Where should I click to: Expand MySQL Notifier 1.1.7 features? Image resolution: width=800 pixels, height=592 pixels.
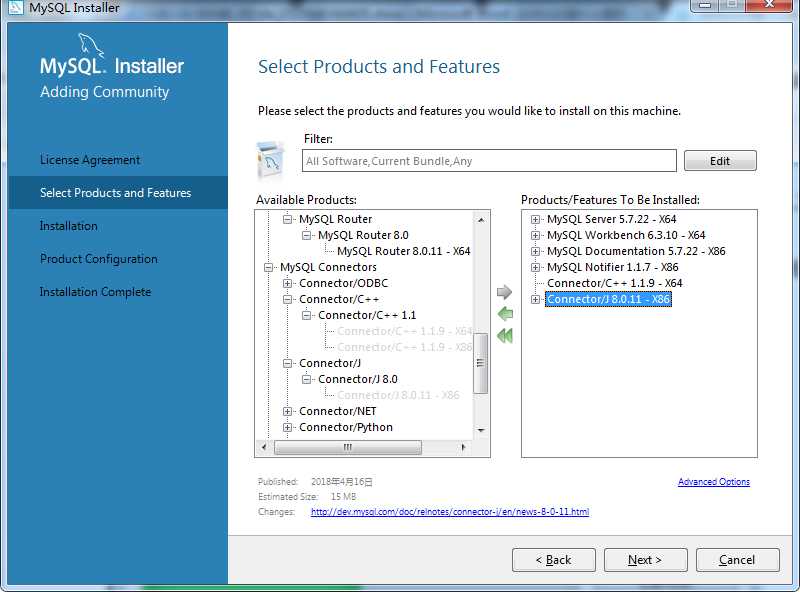click(535, 267)
